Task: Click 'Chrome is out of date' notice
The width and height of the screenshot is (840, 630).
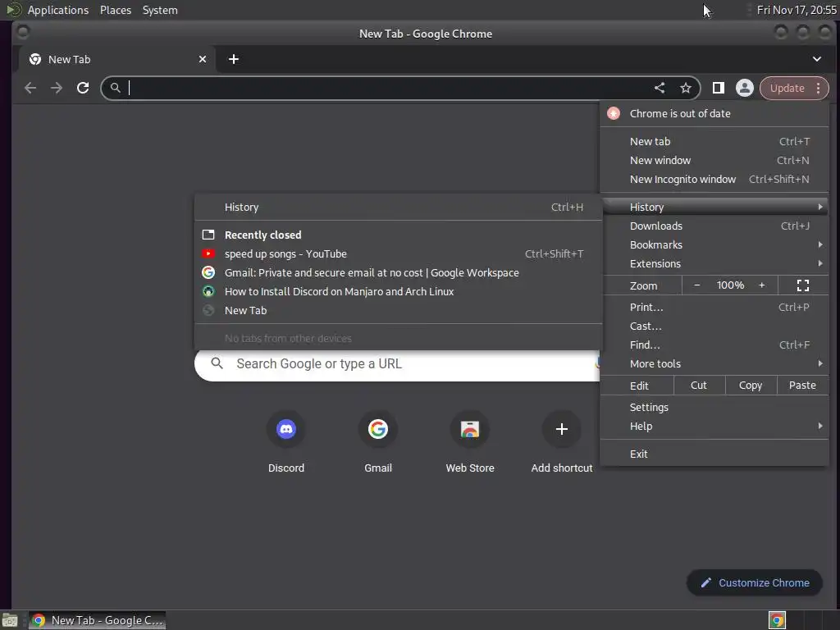Action: click(x=714, y=113)
